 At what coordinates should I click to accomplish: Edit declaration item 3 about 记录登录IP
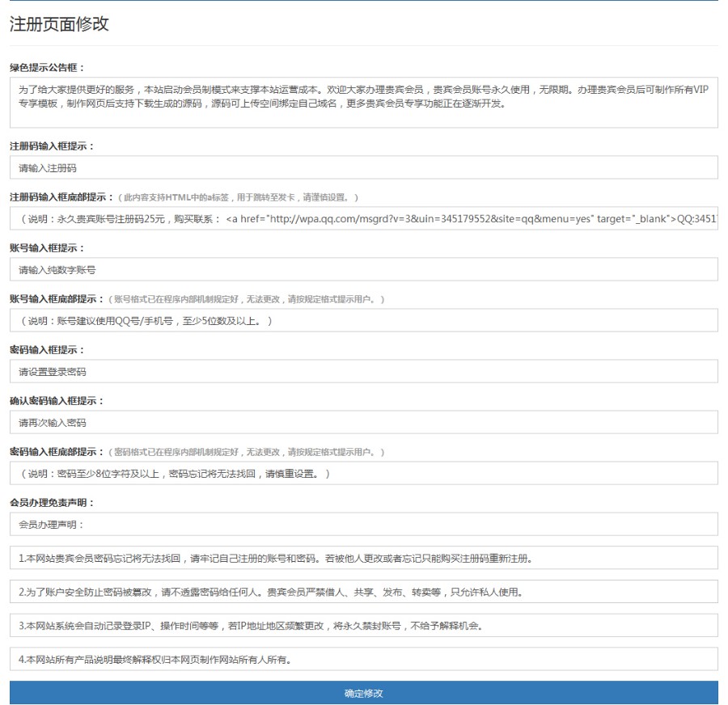(363, 626)
